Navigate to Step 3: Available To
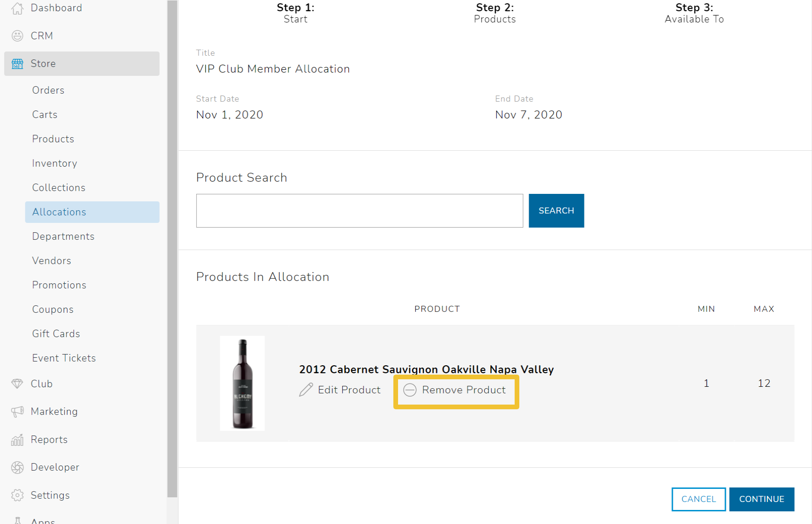 coord(694,13)
